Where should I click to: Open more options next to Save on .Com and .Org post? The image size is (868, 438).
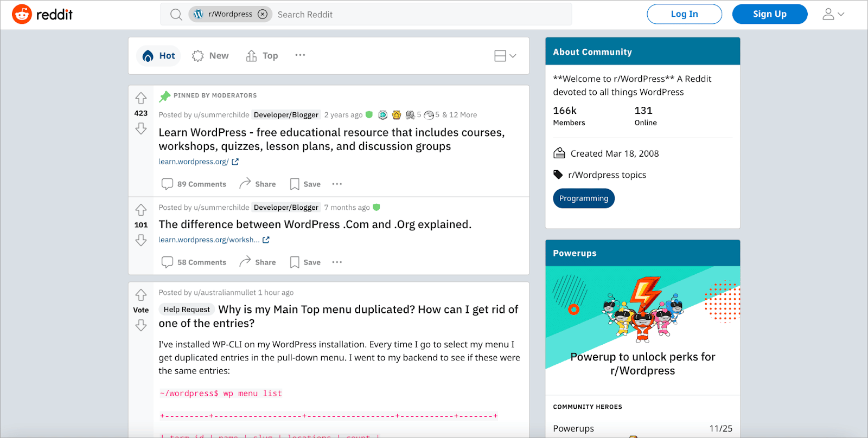pyautogui.click(x=337, y=262)
